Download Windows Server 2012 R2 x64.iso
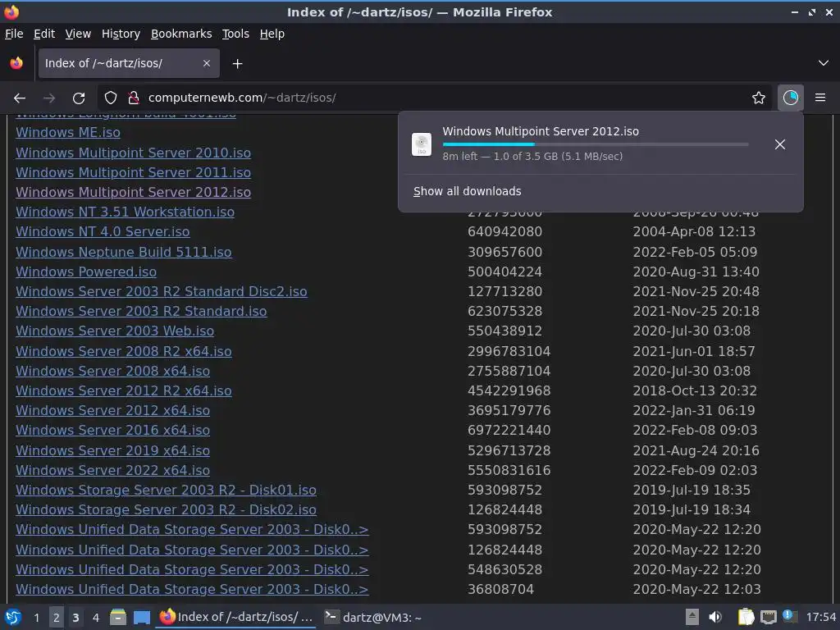 (x=124, y=390)
